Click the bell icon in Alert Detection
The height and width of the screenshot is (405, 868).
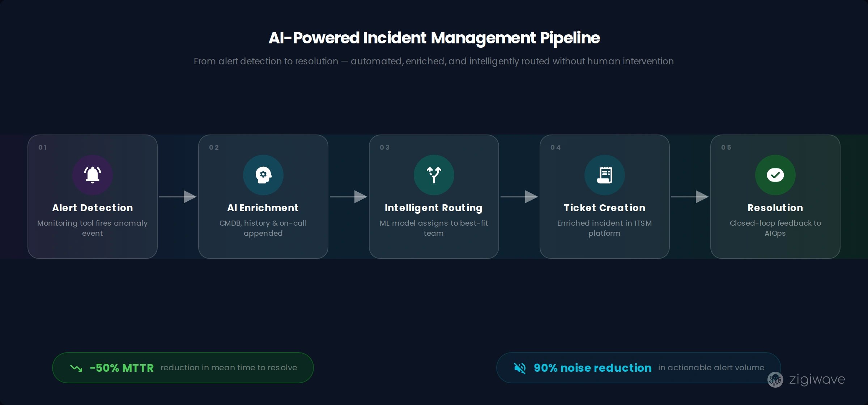[x=93, y=175]
